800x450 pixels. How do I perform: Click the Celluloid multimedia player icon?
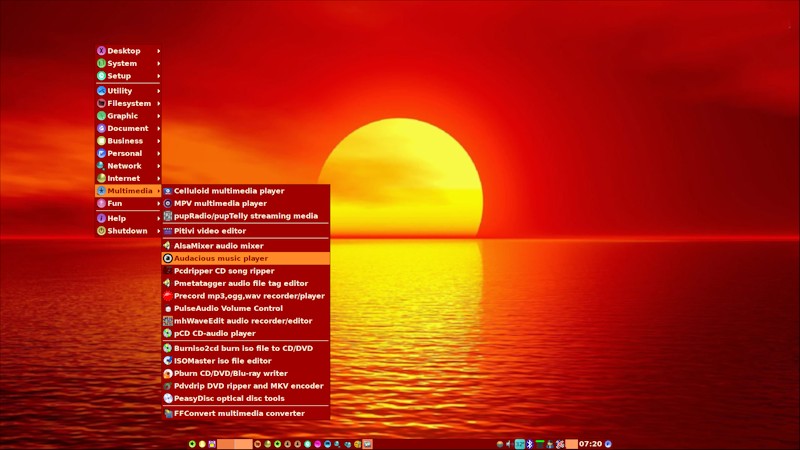pyautogui.click(x=168, y=191)
